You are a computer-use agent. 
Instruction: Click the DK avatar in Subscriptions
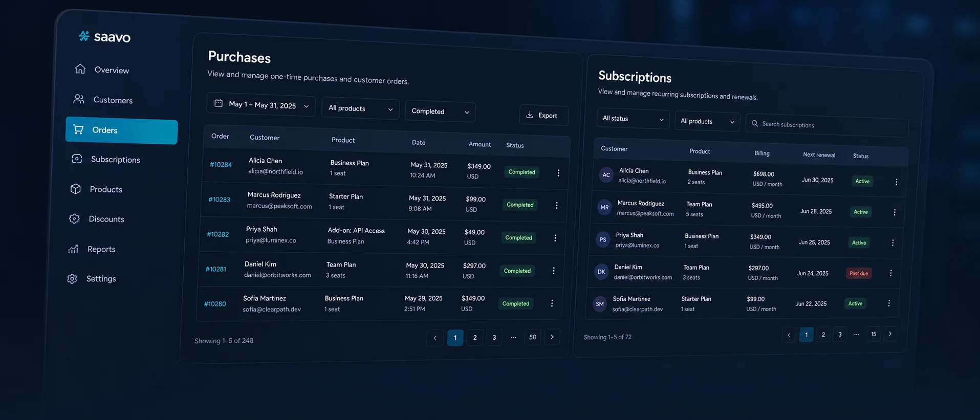tap(601, 272)
